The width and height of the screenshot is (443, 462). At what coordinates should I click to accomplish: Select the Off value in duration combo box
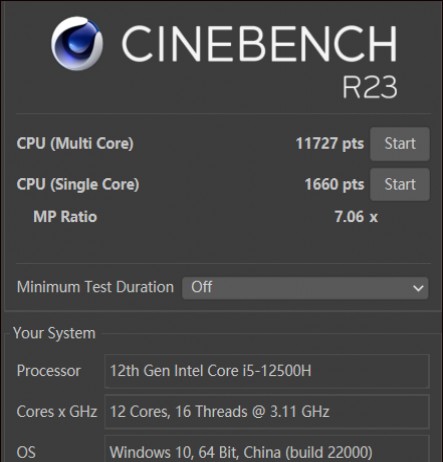201,287
